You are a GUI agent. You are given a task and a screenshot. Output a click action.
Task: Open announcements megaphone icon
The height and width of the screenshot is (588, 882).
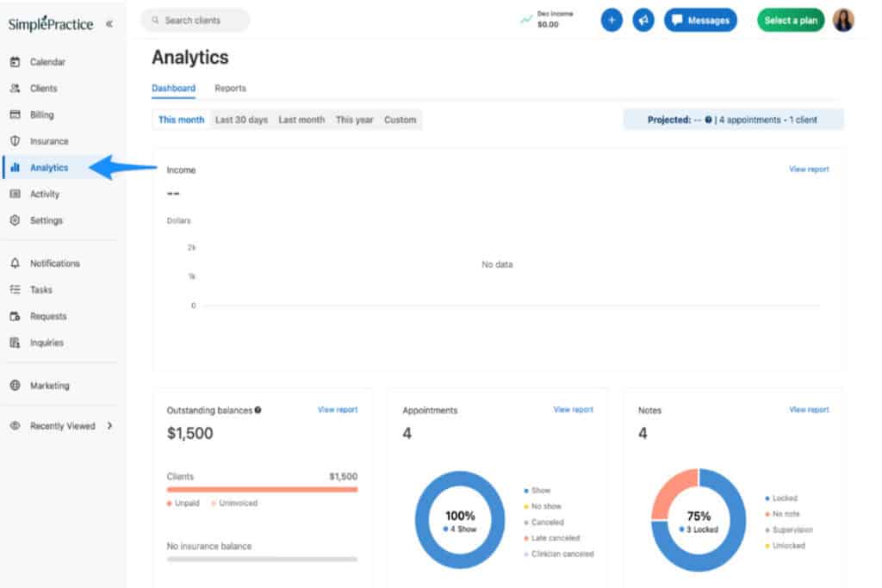[643, 21]
